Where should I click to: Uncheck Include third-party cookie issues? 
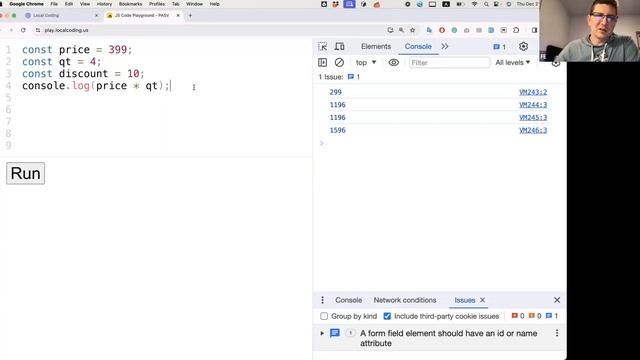[387, 316]
